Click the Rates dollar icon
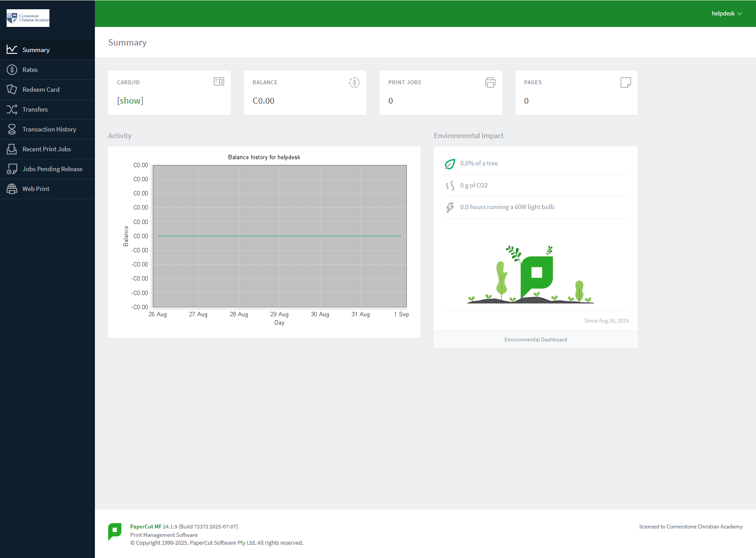 (x=12, y=70)
